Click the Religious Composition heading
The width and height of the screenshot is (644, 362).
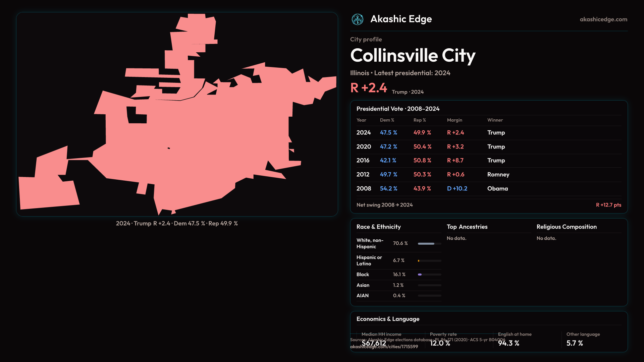tap(566, 227)
